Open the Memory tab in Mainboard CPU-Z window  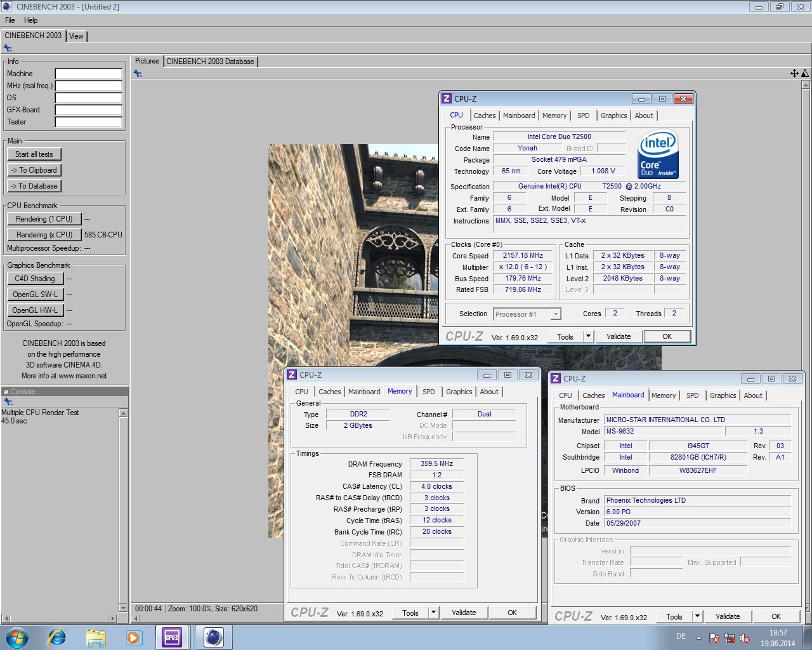click(664, 395)
